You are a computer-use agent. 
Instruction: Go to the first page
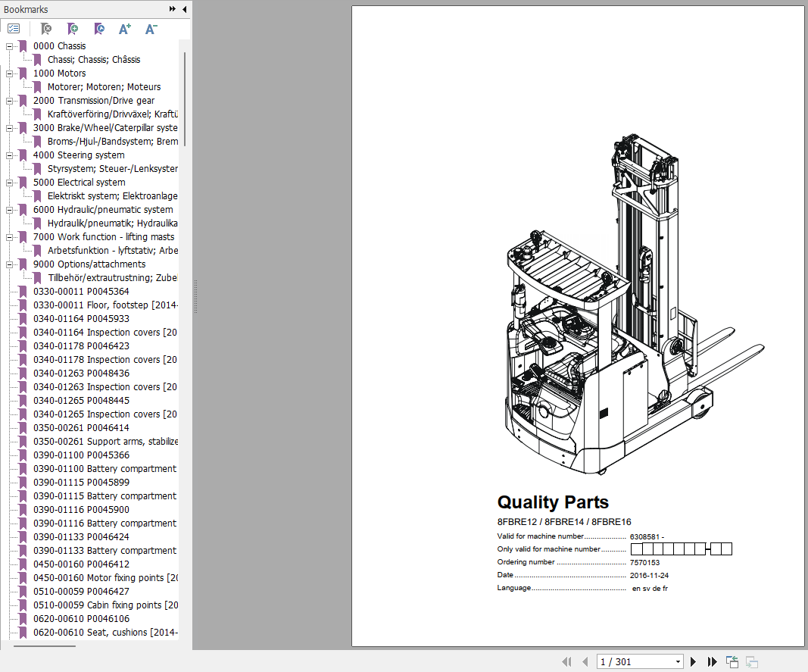(x=567, y=661)
